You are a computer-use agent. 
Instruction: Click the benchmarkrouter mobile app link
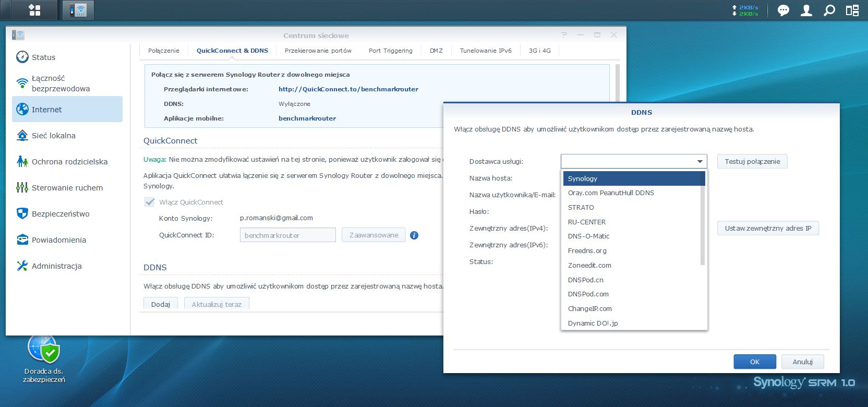(x=307, y=118)
